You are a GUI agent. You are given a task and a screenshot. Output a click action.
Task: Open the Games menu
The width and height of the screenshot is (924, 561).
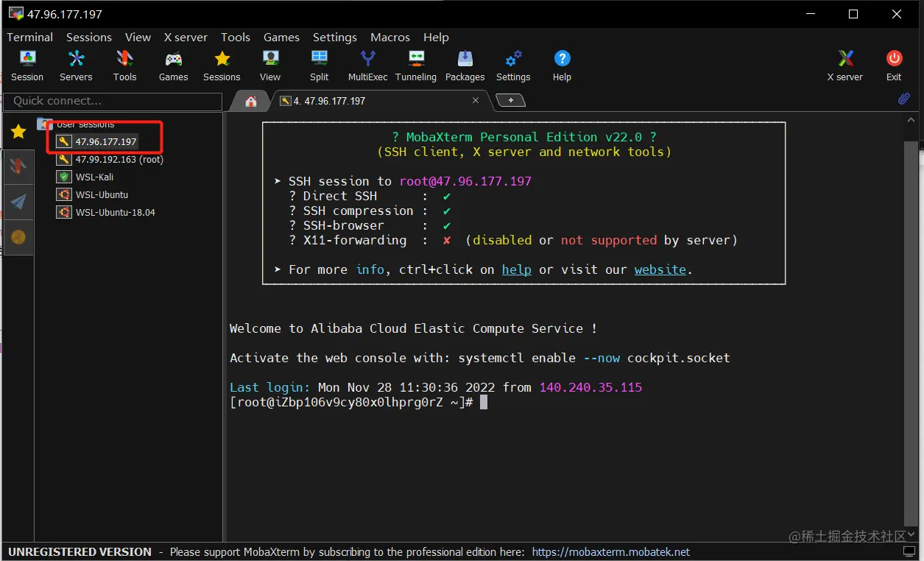(x=281, y=37)
